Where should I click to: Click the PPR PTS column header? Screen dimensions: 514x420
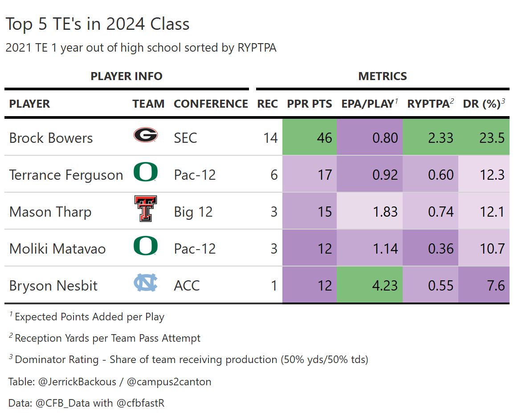click(x=310, y=104)
